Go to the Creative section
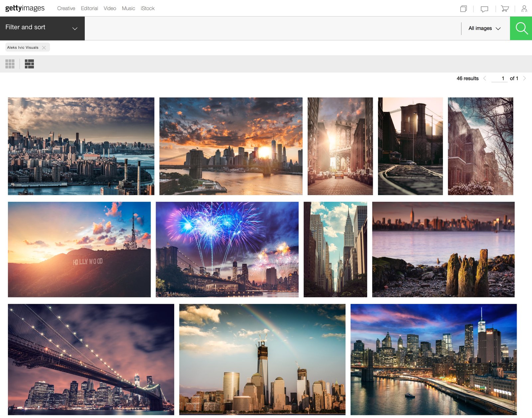Viewport: 532px width, 418px height. click(66, 8)
